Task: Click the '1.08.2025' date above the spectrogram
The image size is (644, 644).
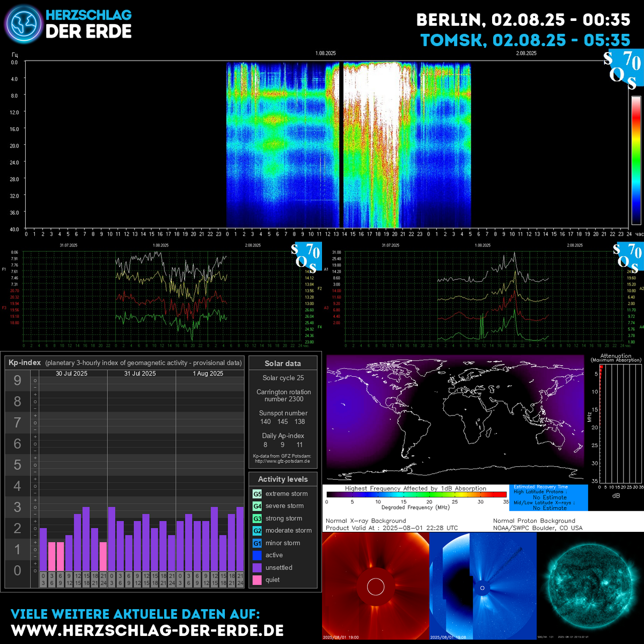Action: (325, 53)
